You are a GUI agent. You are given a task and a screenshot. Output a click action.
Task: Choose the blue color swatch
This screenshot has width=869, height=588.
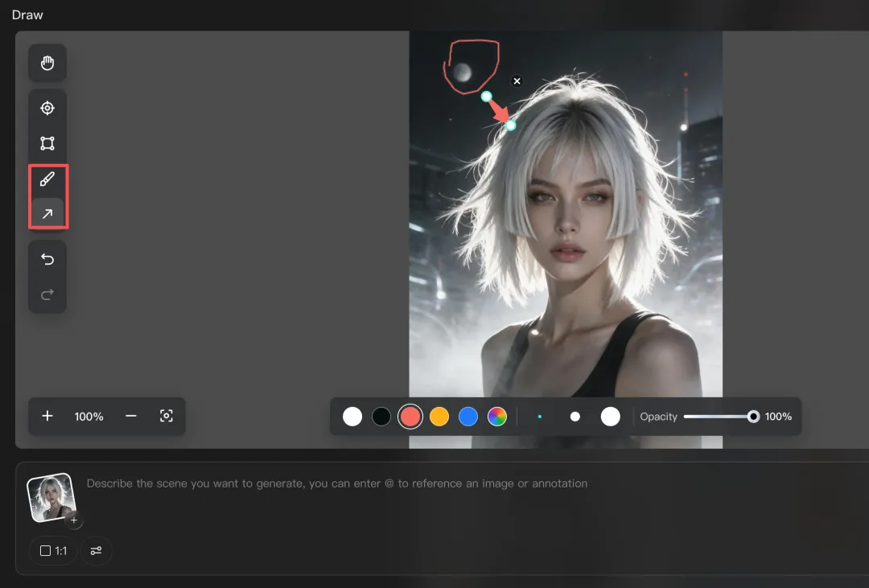[x=468, y=417]
